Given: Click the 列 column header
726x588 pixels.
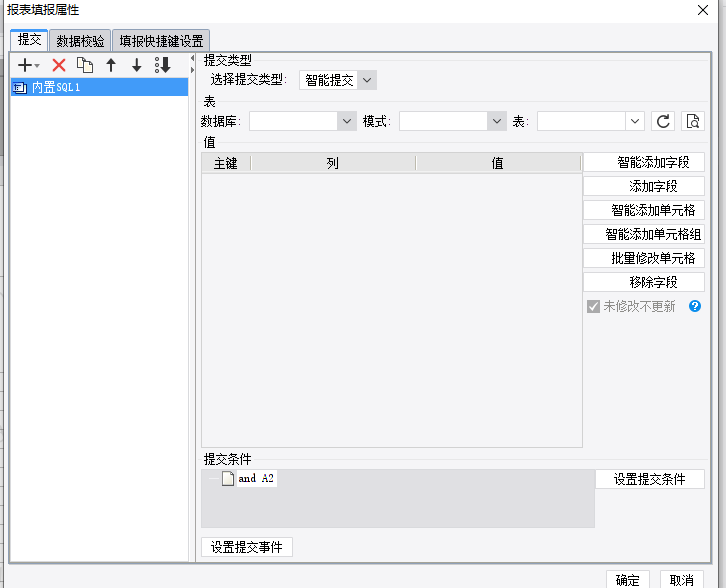Looking at the screenshot, I should (x=332, y=163).
